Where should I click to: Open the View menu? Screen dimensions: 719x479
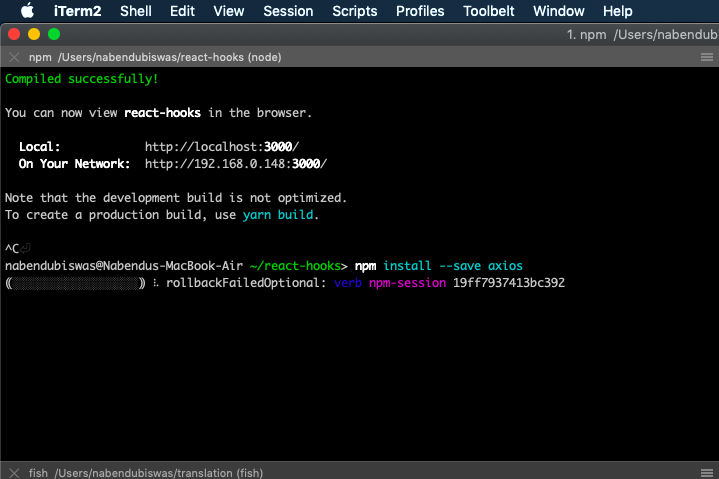click(x=228, y=11)
